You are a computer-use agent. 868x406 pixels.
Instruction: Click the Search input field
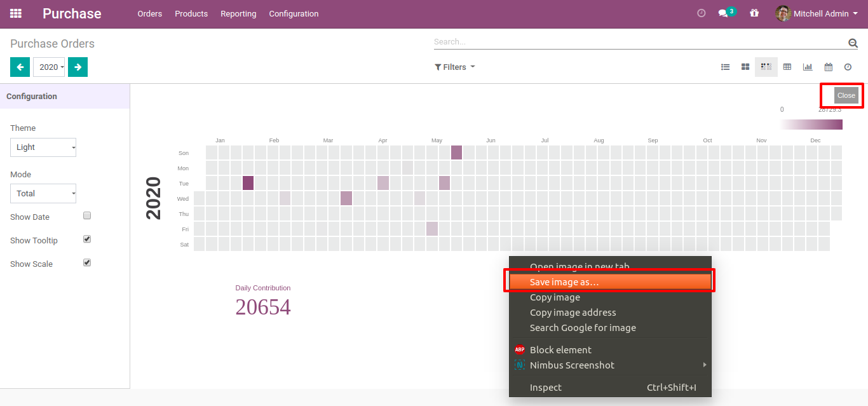coord(639,42)
